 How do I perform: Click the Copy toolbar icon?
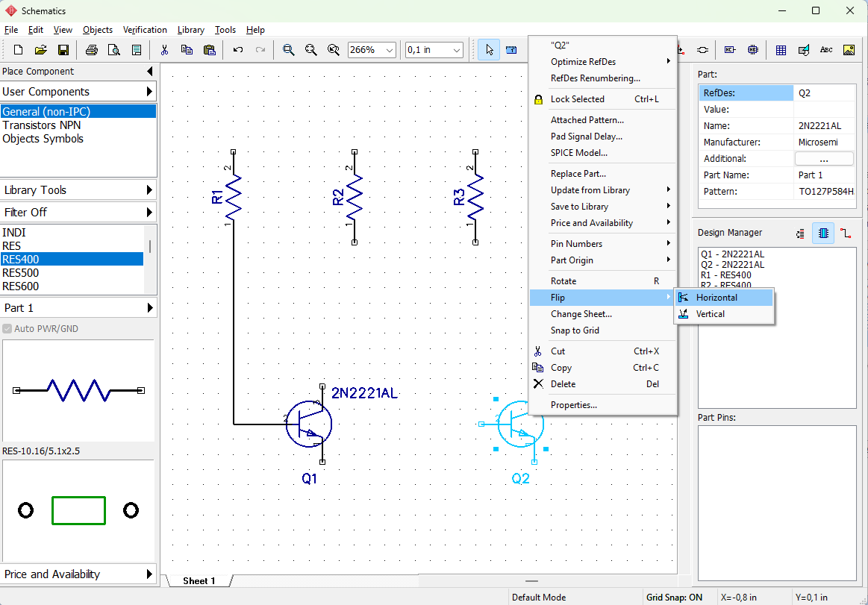[187, 50]
